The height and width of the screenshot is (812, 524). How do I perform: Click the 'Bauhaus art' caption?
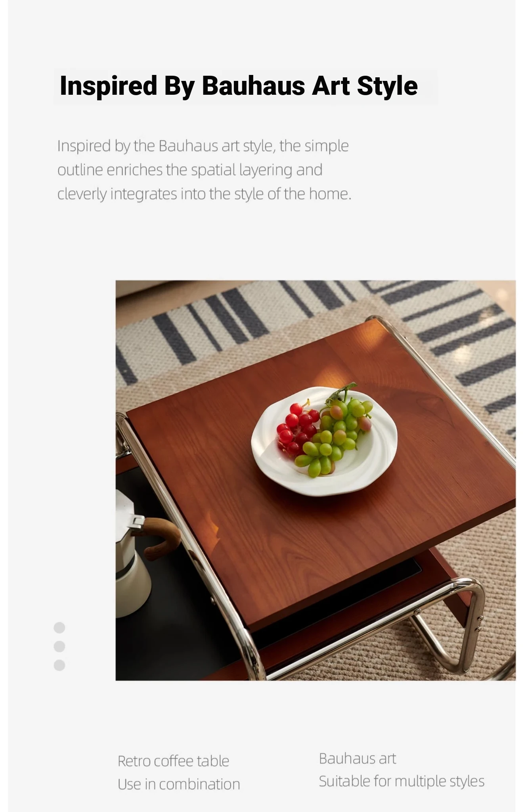(x=358, y=758)
